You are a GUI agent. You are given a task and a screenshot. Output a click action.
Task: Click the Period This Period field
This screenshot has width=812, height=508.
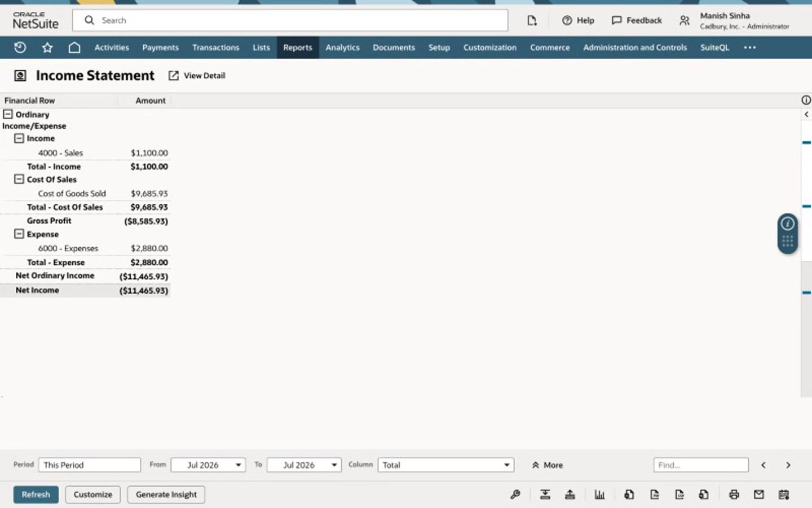[90, 465]
